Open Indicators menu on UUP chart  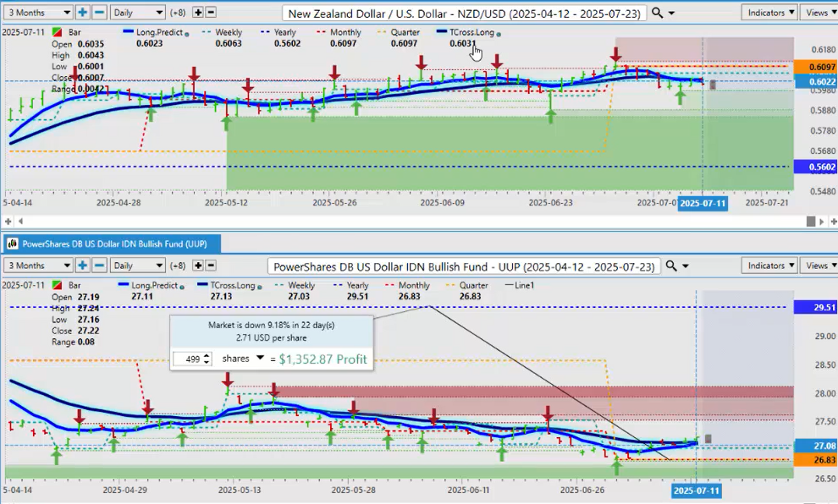click(769, 266)
